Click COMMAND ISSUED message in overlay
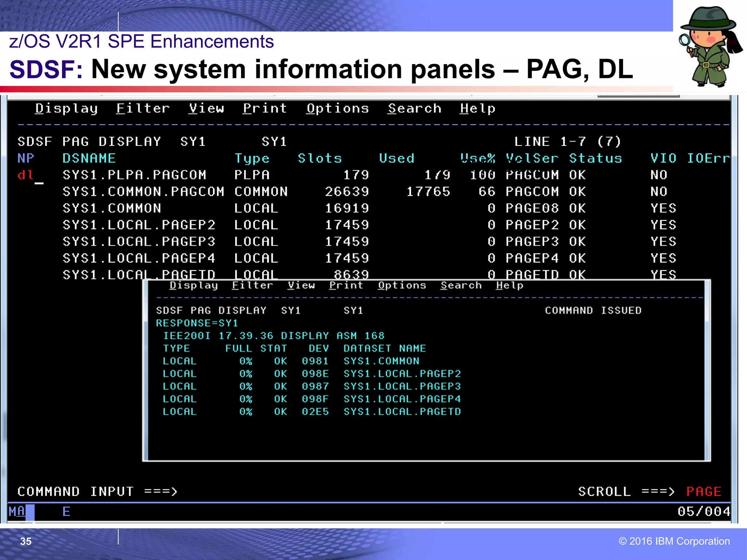The height and width of the screenshot is (560, 747). pos(593,310)
